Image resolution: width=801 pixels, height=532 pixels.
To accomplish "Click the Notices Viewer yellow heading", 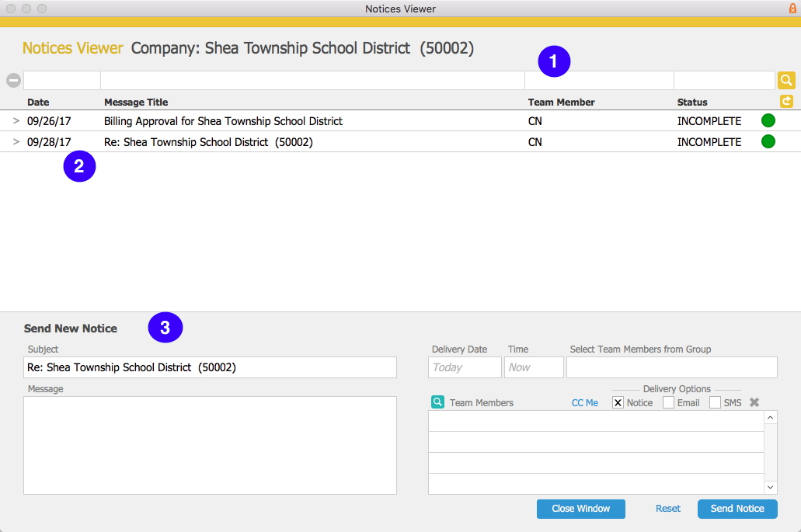I will coord(72,48).
